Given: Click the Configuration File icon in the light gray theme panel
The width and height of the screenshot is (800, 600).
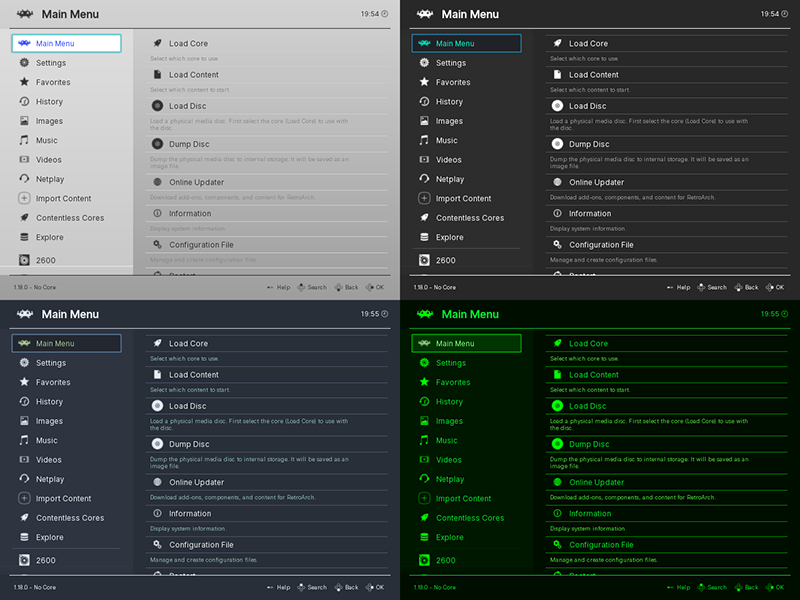Looking at the screenshot, I should click(158, 244).
